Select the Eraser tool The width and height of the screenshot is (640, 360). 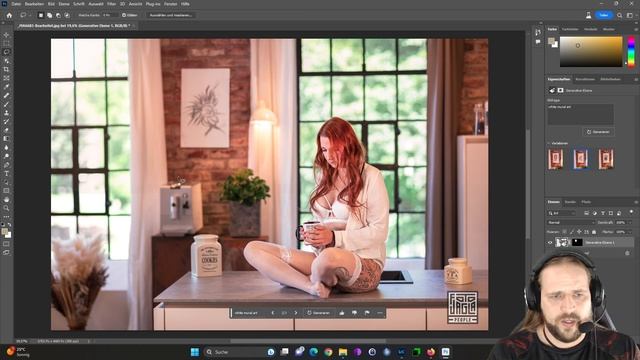[6, 130]
